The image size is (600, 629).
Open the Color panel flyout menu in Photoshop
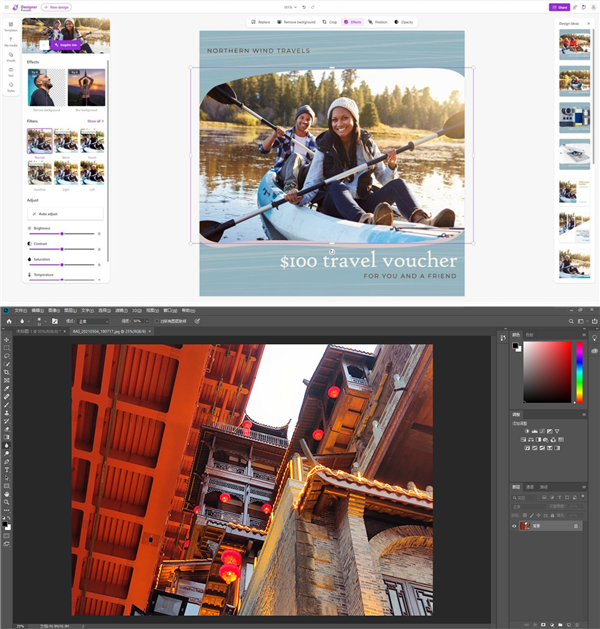point(584,335)
